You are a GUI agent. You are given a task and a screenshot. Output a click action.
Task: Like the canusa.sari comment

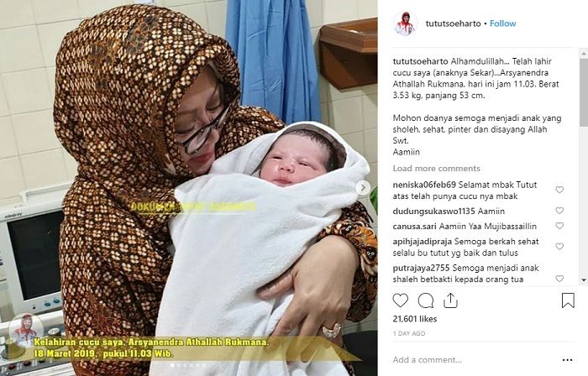click(559, 226)
